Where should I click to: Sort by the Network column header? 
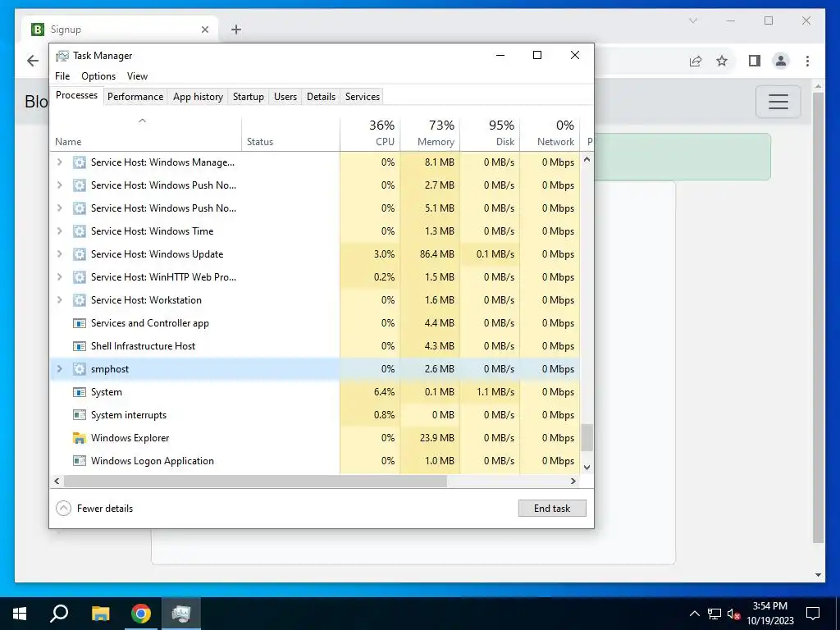point(550,134)
